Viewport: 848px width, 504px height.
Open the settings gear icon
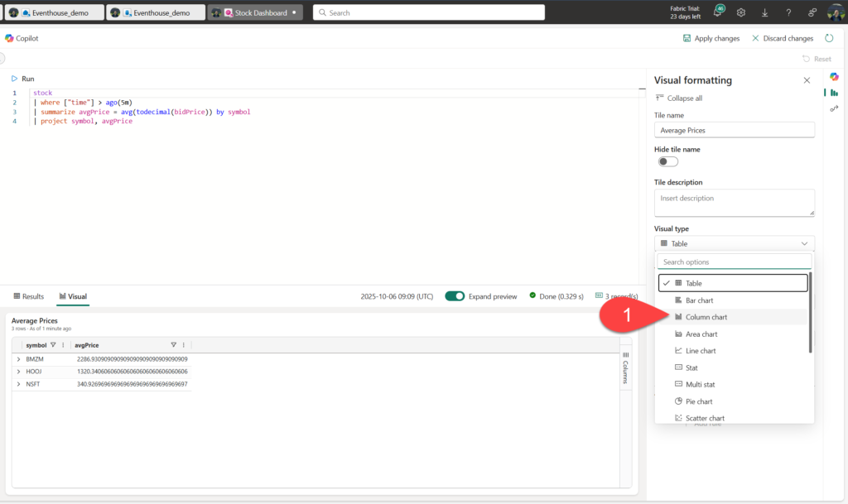tap(741, 13)
